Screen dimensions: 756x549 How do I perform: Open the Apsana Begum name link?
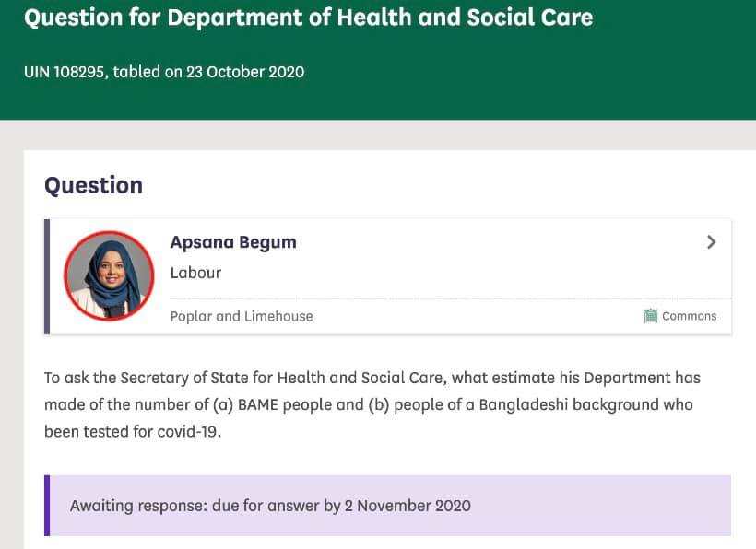pos(233,242)
